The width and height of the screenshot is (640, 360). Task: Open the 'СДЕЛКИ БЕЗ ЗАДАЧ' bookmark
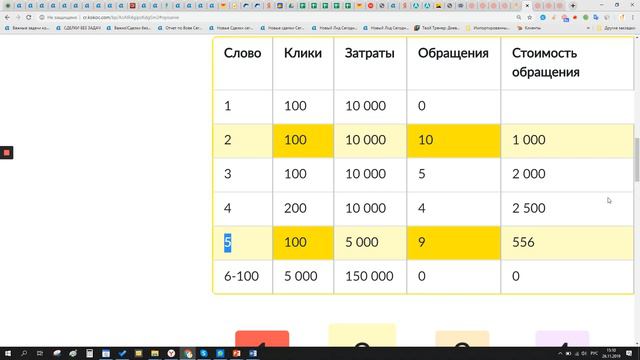[x=78, y=28]
